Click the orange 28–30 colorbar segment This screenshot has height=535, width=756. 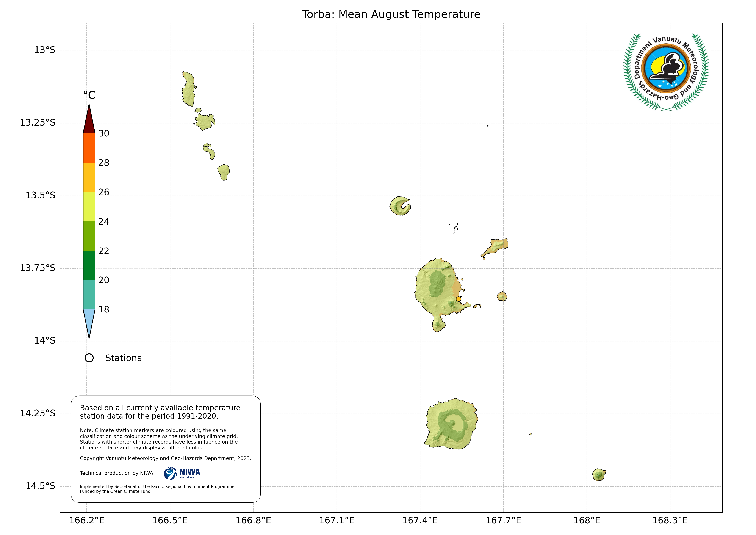[89, 148]
